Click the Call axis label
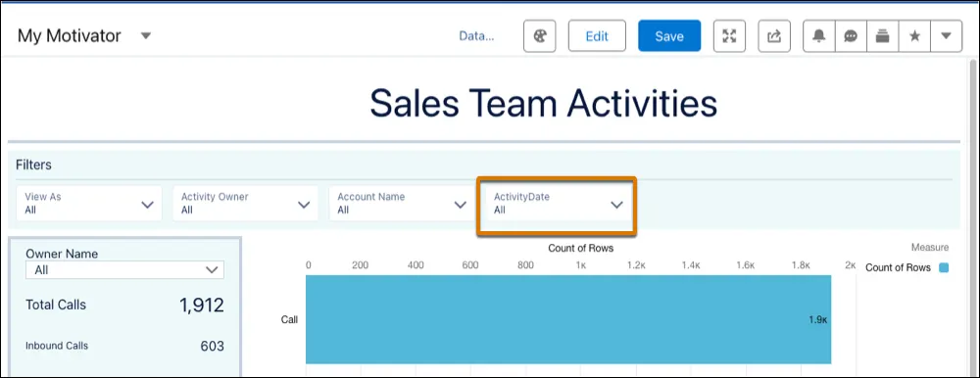The width and height of the screenshot is (980, 378). [289, 320]
